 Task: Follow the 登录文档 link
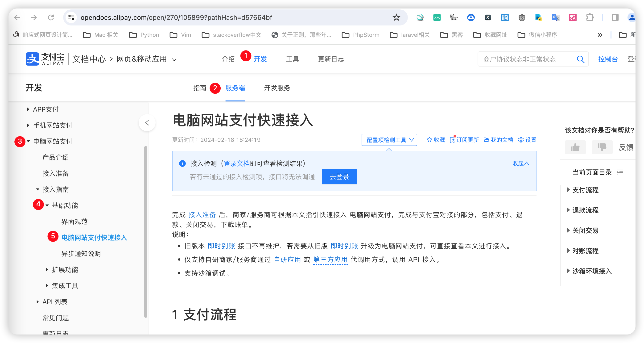pos(236,164)
